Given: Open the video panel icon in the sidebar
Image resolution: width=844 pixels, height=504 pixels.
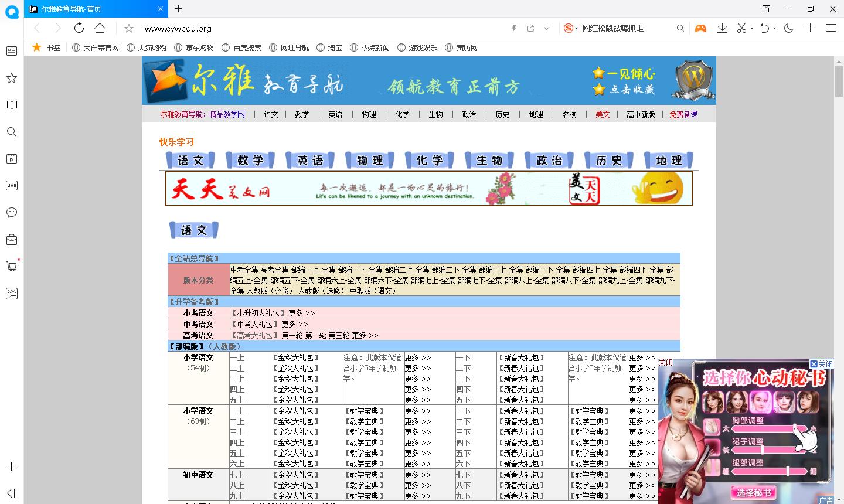Looking at the screenshot, I should 11,158.
